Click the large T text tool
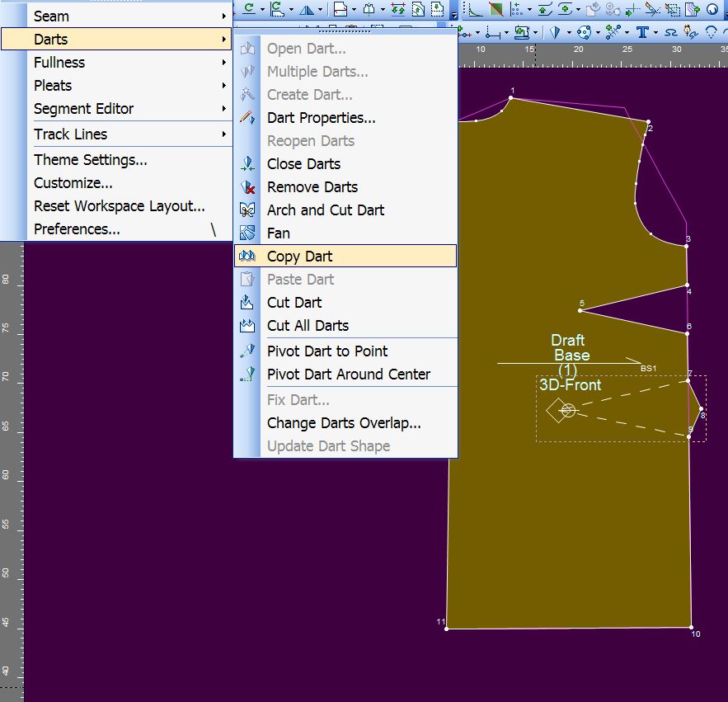Viewport: 728px width, 702px height. coord(642,32)
